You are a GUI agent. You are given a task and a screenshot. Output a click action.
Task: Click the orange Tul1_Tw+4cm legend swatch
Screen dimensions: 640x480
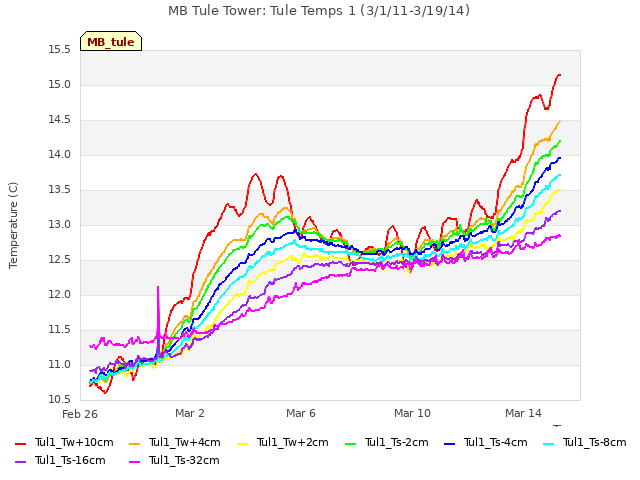click(135, 443)
